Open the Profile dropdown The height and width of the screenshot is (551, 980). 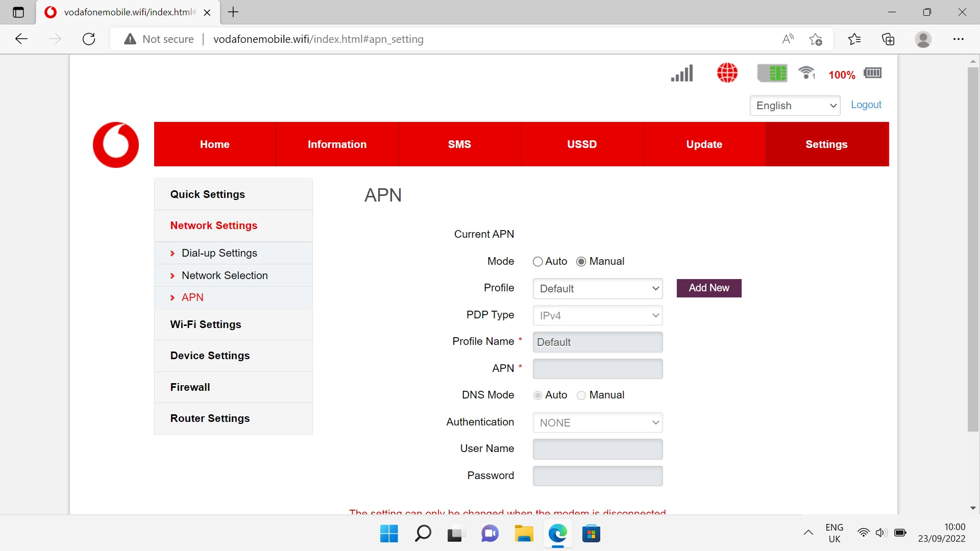tap(597, 288)
